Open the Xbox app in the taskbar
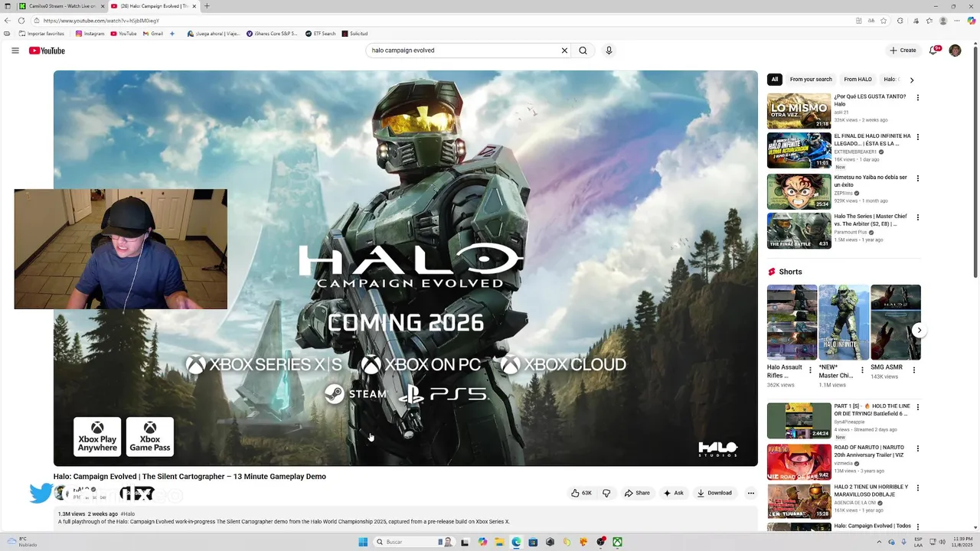Screen dimensions: 980x551 pos(617,542)
